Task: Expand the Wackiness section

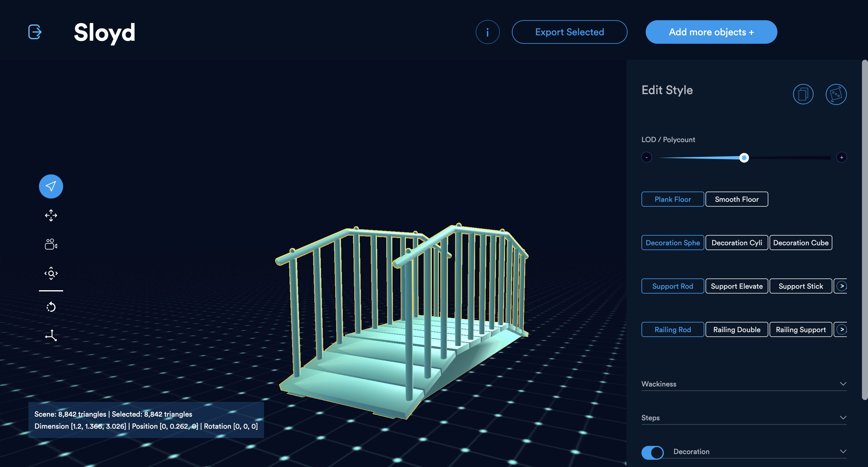Action: (744, 384)
